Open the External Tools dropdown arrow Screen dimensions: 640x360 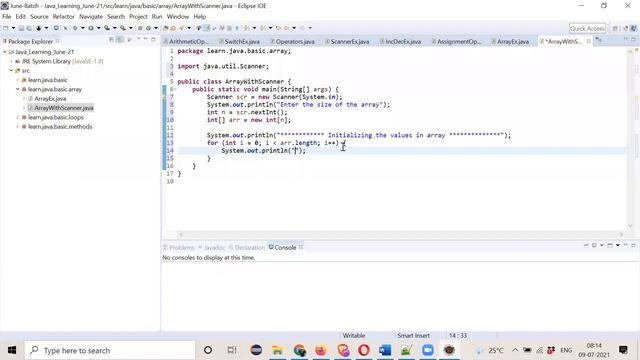pos(131,28)
